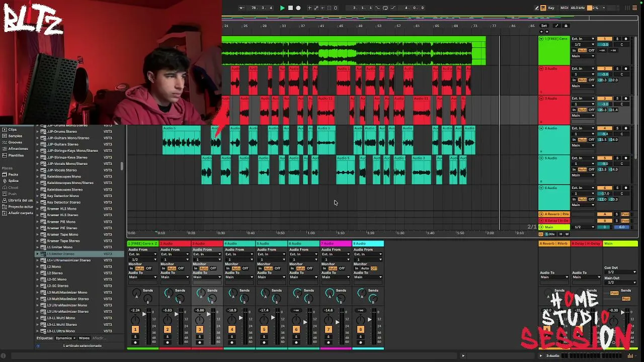644x362 pixels.
Task: Set track 8 monitor to In
Action: pos(357,268)
